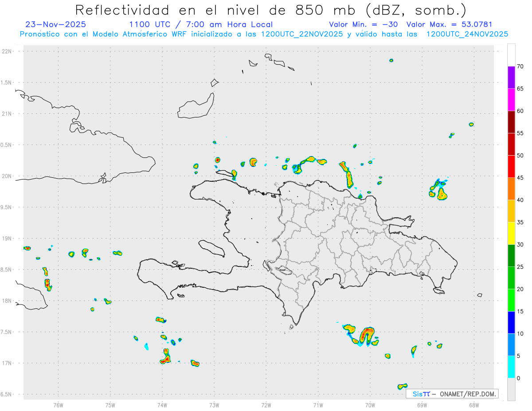Image resolution: width=532 pixels, height=411 pixels.
Task: Click the '70W' longitude label
Action: coord(370,405)
